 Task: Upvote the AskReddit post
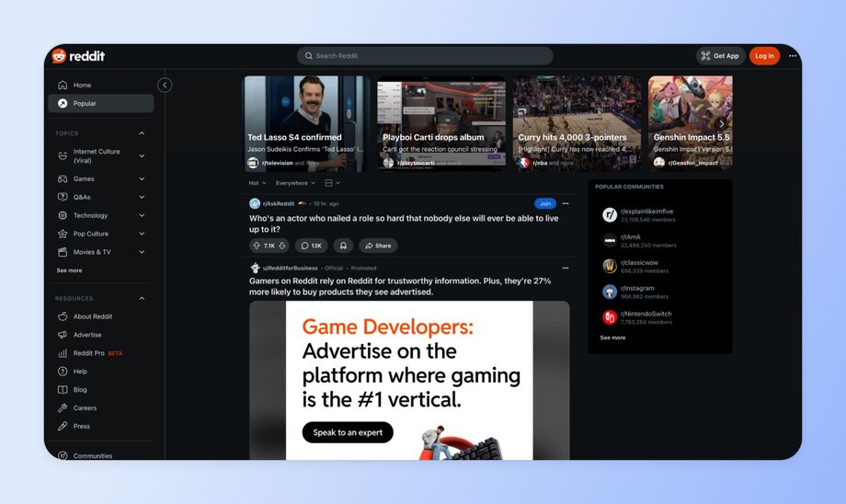tap(257, 246)
